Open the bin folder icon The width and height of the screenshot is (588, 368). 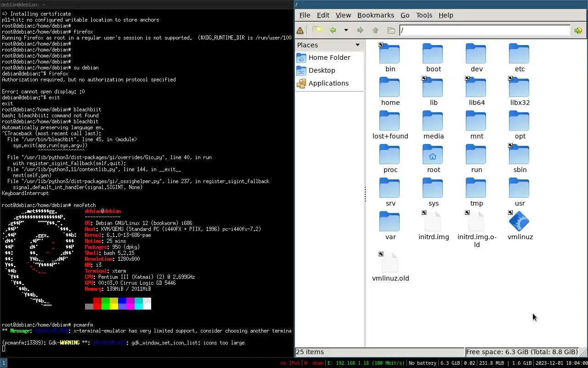(x=390, y=54)
